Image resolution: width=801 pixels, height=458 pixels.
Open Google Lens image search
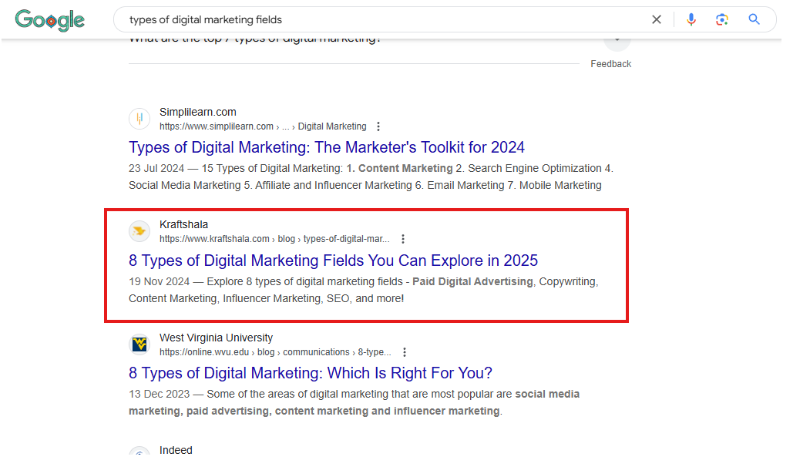point(721,19)
